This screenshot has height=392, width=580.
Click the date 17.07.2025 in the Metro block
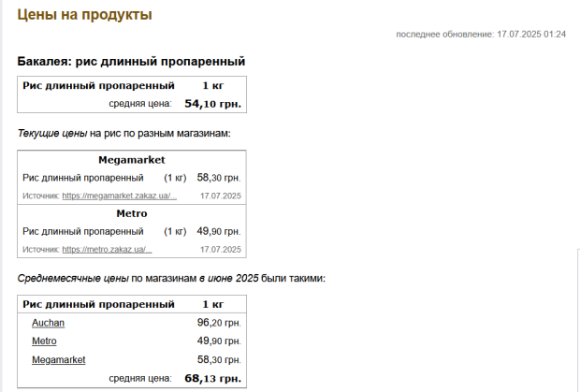(221, 250)
